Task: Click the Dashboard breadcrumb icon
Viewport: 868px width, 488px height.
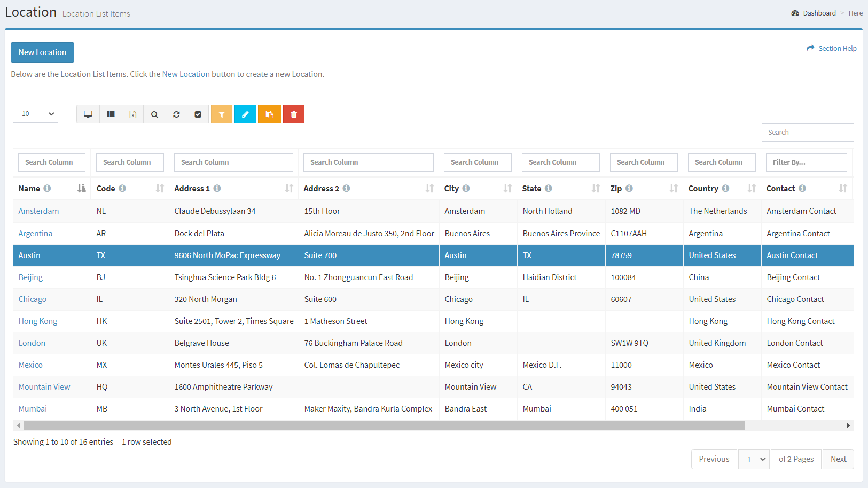Action: (795, 12)
